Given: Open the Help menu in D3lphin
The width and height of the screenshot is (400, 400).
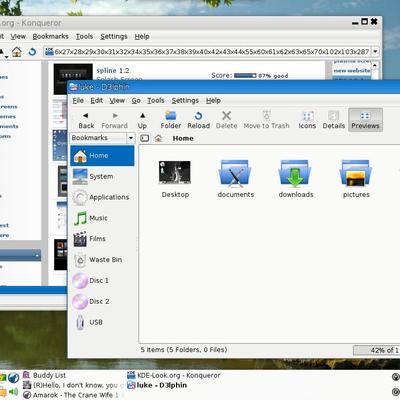Looking at the screenshot, I should [213, 100].
